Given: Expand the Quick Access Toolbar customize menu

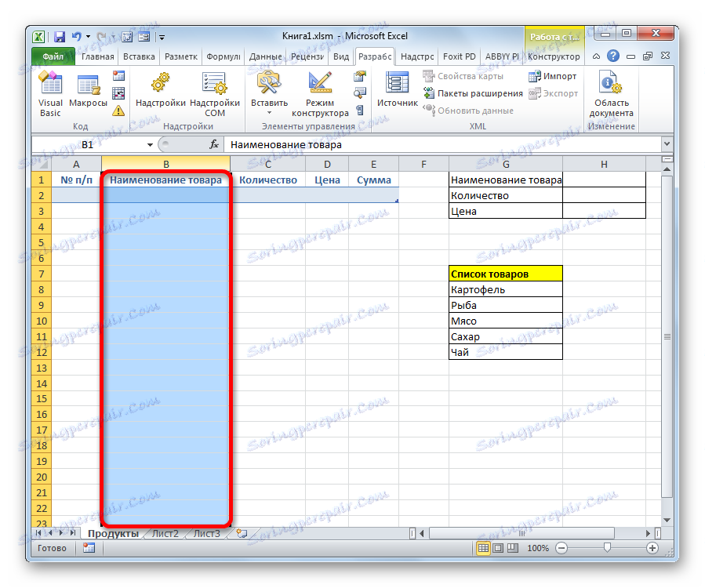Looking at the screenshot, I should [x=162, y=38].
